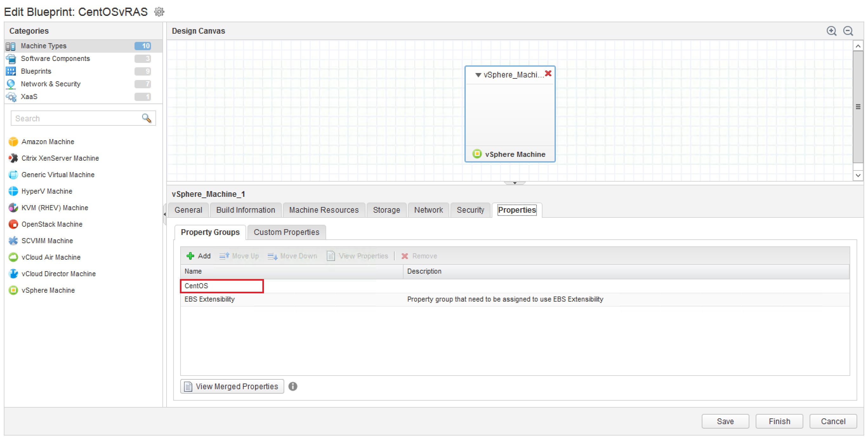Image resolution: width=868 pixels, height=440 pixels.
Task: Select XaaS category label
Action: 29,97
